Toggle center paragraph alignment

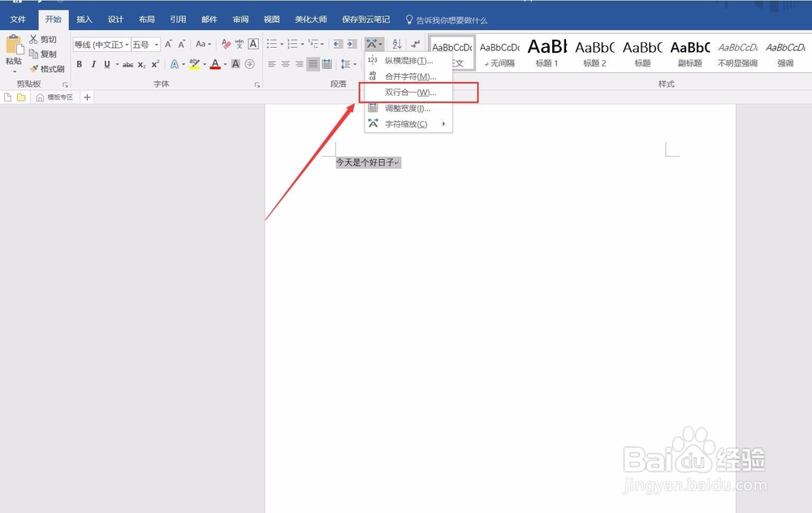coord(286,64)
